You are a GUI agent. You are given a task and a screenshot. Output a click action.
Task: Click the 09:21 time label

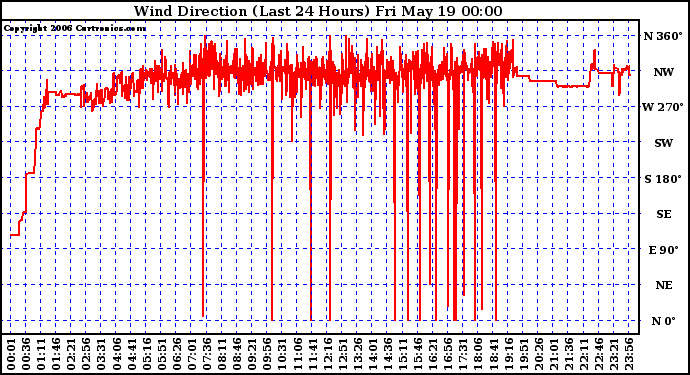click(x=252, y=354)
